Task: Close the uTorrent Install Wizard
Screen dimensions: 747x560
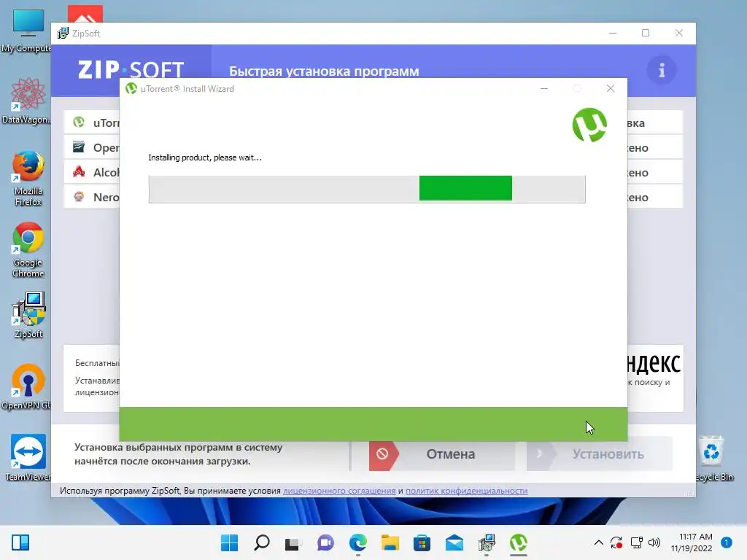Action: click(611, 88)
